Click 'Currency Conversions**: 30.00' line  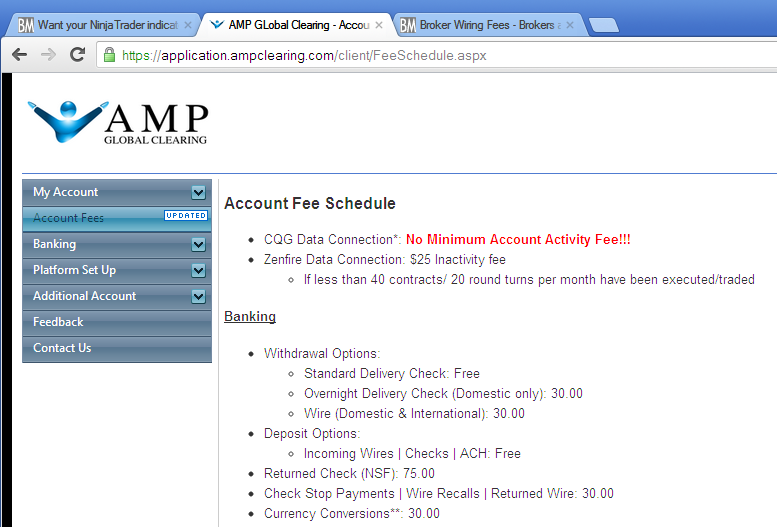tap(352, 514)
